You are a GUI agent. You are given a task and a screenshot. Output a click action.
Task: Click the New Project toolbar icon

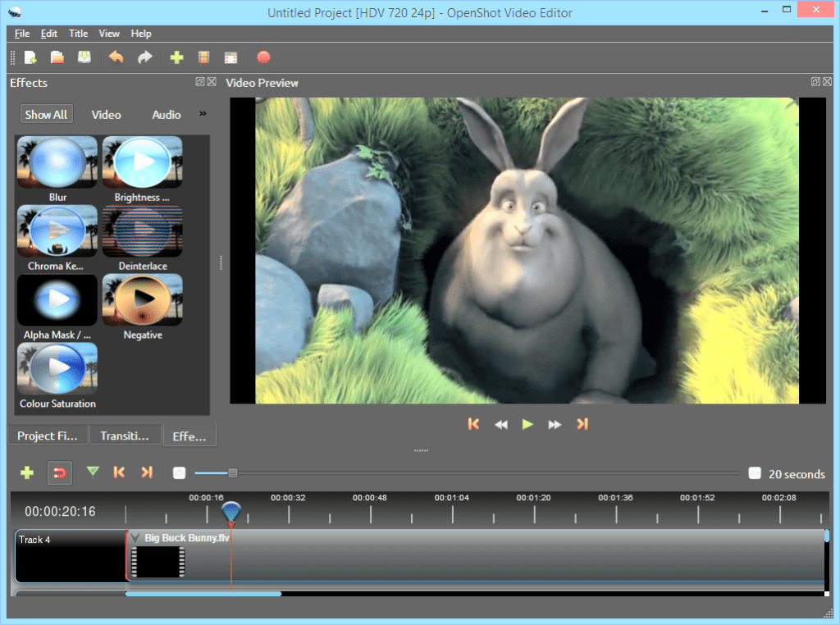31,57
